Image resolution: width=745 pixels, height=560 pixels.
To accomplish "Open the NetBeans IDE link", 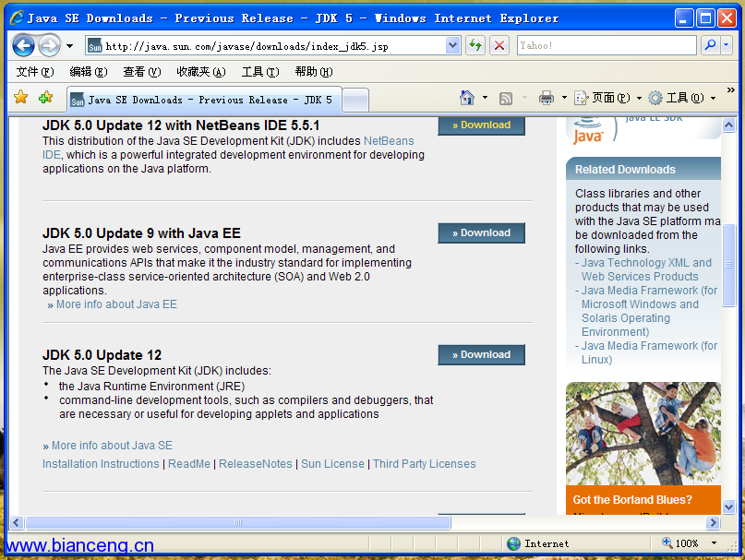I will (x=388, y=141).
